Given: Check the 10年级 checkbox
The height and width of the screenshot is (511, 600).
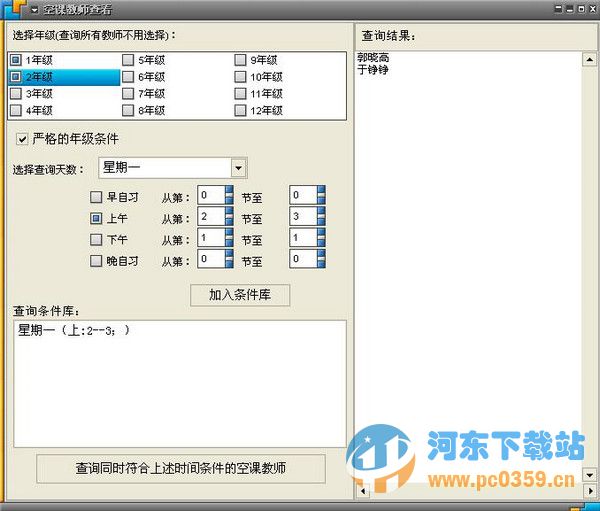Looking at the screenshot, I should (240, 77).
